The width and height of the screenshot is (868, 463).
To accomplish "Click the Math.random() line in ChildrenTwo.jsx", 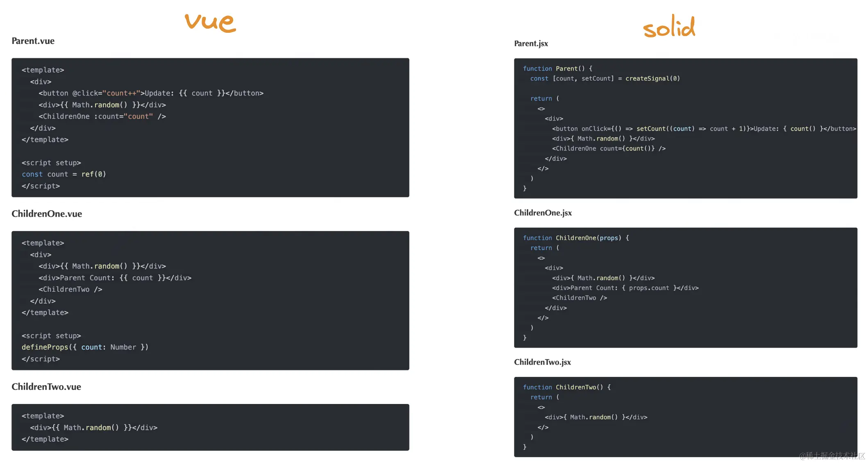I will [x=596, y=417].
